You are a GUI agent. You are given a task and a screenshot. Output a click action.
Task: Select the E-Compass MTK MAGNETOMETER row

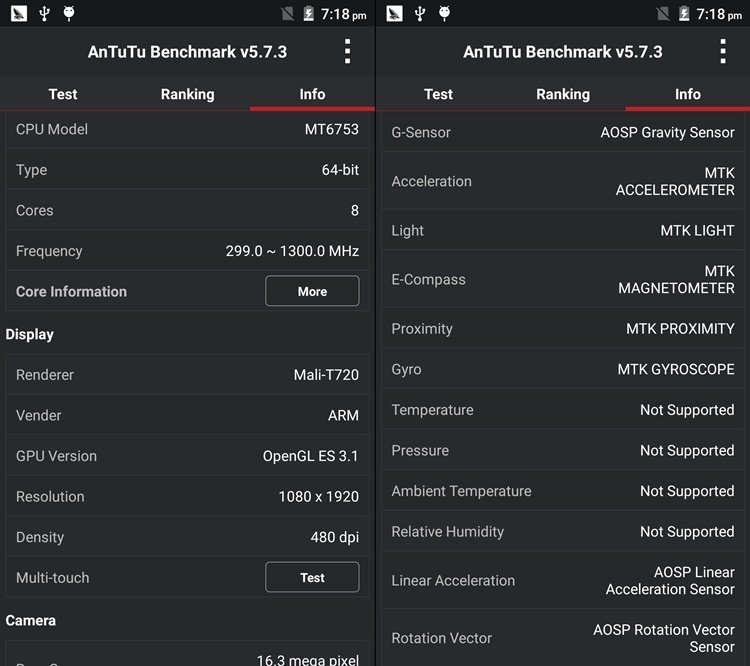click(x=562, y=279)
